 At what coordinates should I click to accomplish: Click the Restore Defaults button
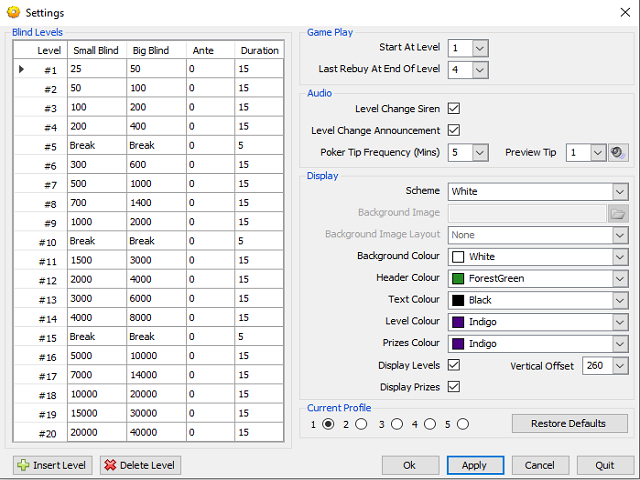pyautogui.click(x=569, y=423)
